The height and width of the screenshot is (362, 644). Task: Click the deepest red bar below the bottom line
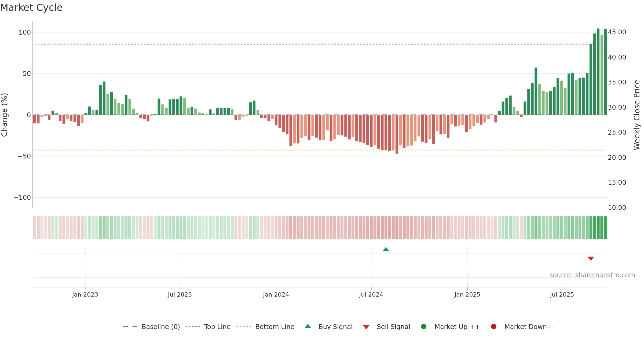click(397, 134)
